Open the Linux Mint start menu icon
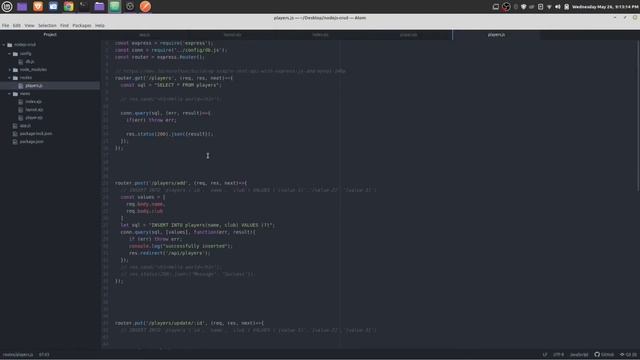Image resolution: width=640 pixels, height=360 pixels. click(x=7, y=7)
